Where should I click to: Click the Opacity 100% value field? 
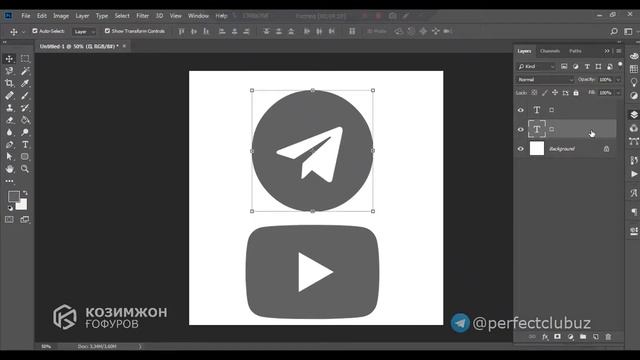click(606, 80)
